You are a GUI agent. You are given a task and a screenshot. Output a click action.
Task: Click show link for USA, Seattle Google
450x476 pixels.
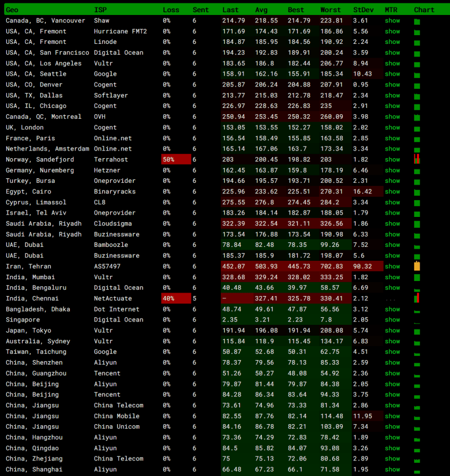[x=392, y=74]
